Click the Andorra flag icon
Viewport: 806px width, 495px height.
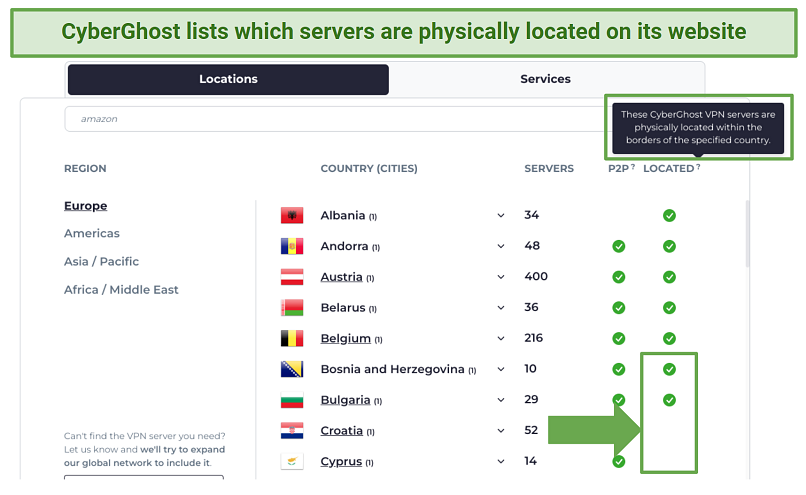point(292,246)
